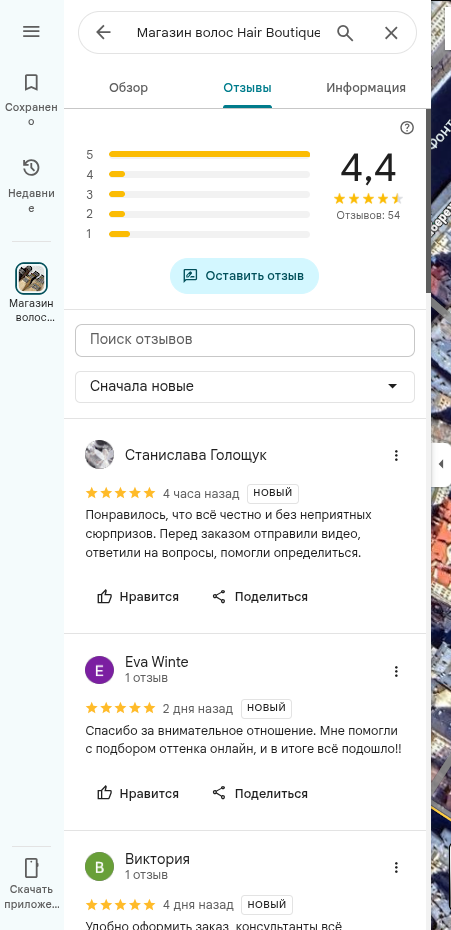Open the Сначала новые sort dropdown
The height and width of the screenshot is (930, 451).
(x=244, y=387)
